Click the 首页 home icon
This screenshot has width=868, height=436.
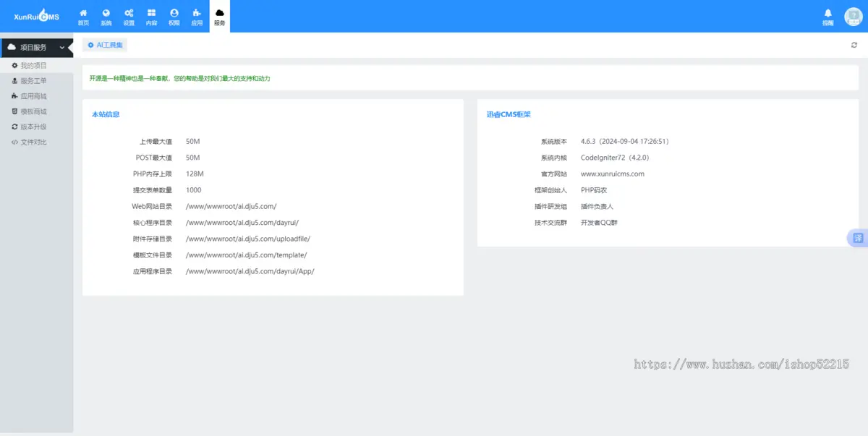(83, 12)
